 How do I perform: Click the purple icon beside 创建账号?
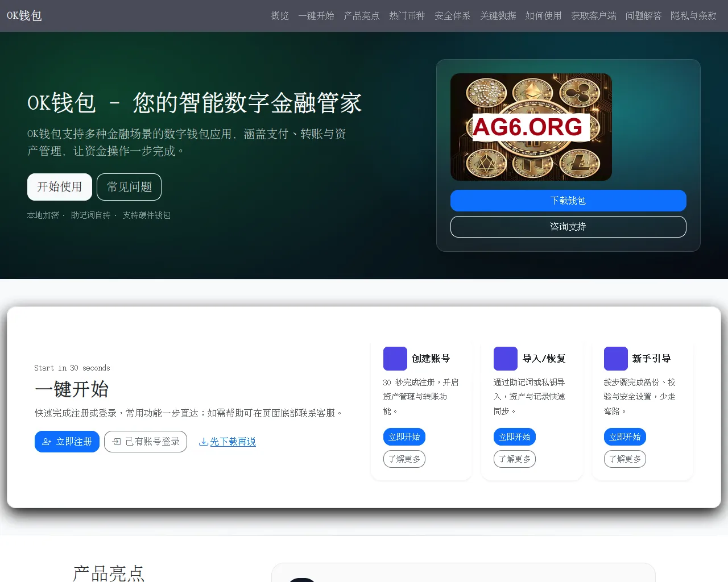pos(395,359)
